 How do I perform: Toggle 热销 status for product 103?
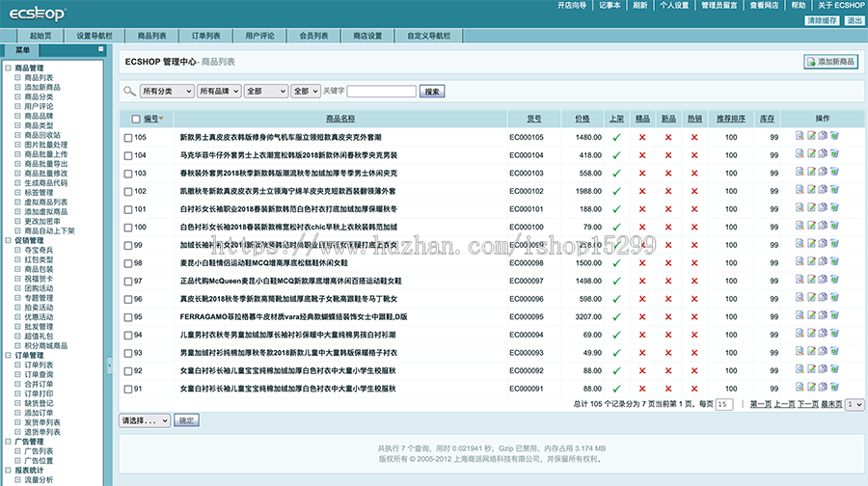tap(694, 174)
